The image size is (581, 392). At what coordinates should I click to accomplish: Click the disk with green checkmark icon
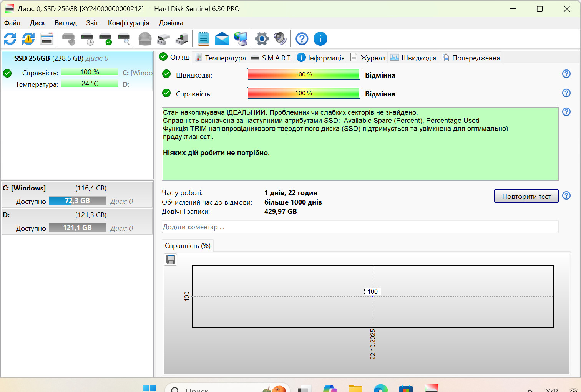pyautogui.click(x=105, y=39)
